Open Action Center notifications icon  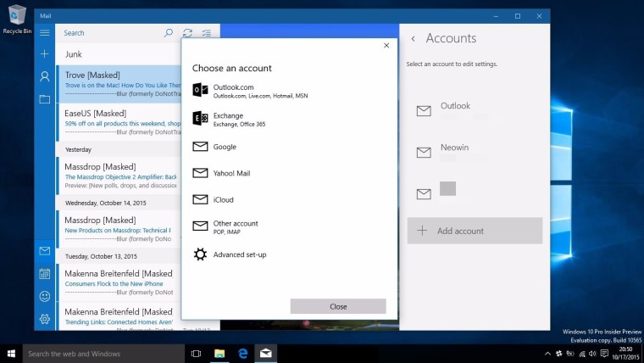point(604,354)
